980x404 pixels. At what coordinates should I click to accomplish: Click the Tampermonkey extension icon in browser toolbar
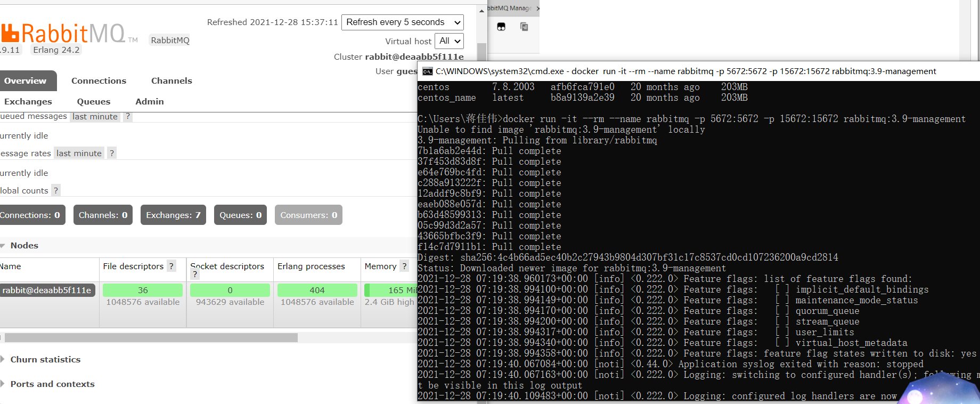501,27
